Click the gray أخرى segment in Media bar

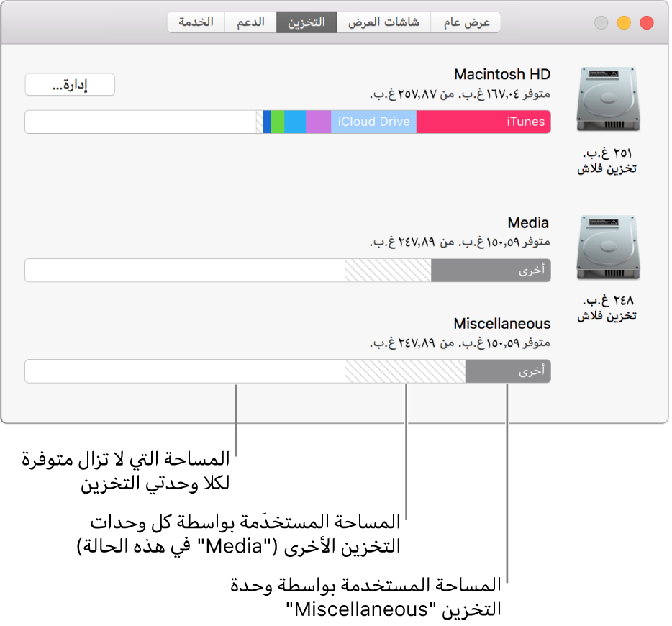pos(491,271)
